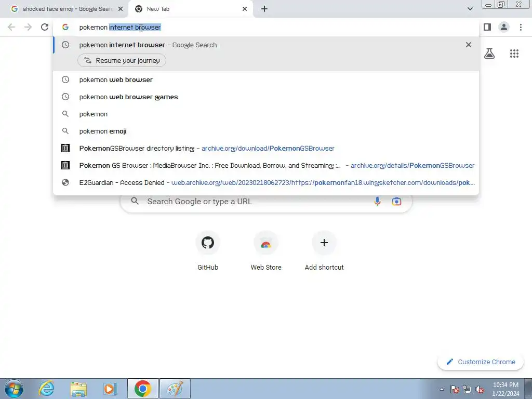
Task: Open Paint from the taskbar
Action: [x=175, y=389]
